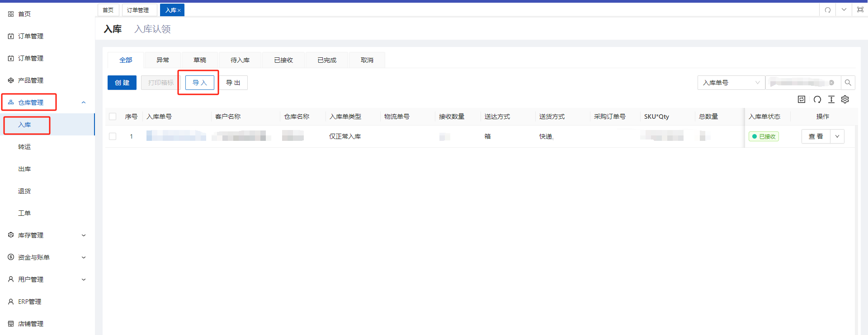Click the 仓库名称 column header
The width and height of the screenshot is (868, 335).
click(297, 116)
